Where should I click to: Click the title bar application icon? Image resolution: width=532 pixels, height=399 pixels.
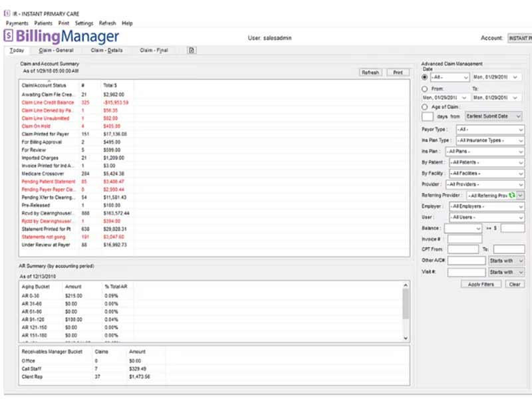(7, 13)
